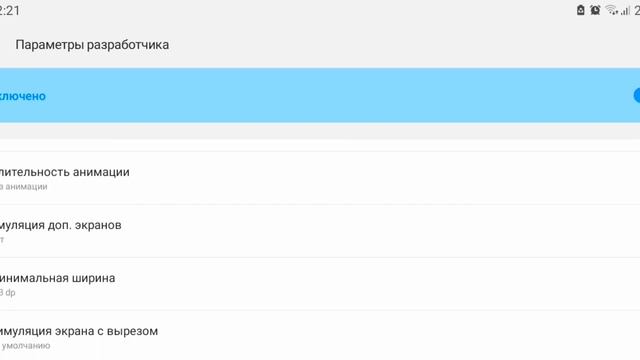Tap the 'анимации' subtitle under animation duration
The width and height of the screenshot is (640, 360).
pos(24,187)
